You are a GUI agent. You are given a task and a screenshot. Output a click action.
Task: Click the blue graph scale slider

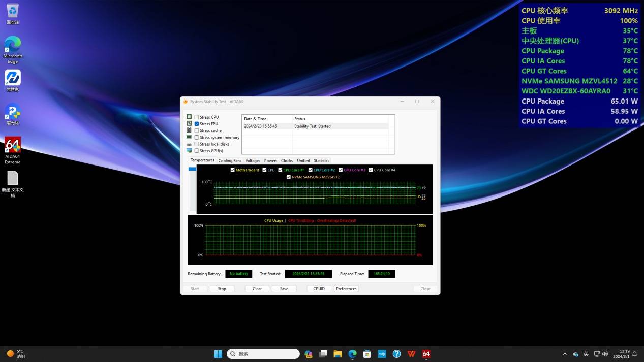(x=192, y=169)
